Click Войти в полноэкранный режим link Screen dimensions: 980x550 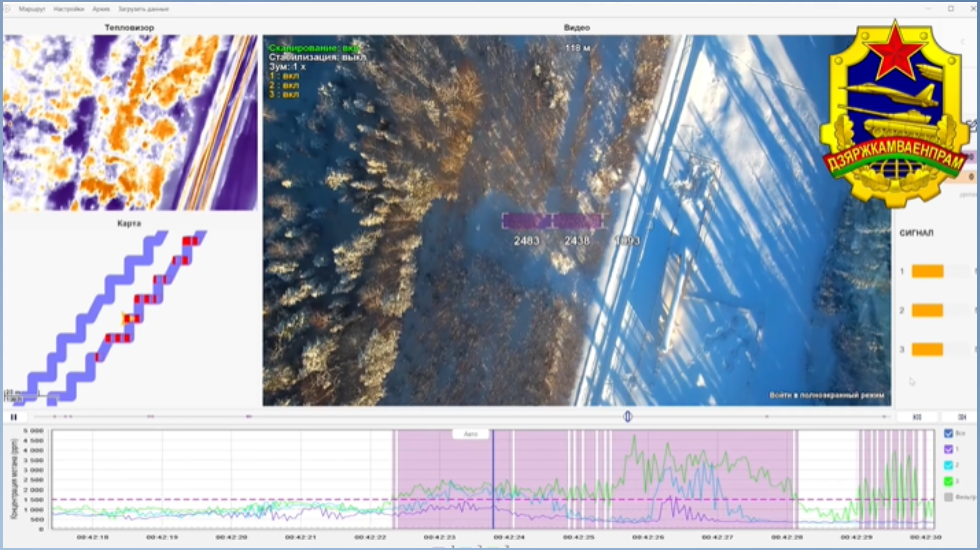(x=826, y=395)
